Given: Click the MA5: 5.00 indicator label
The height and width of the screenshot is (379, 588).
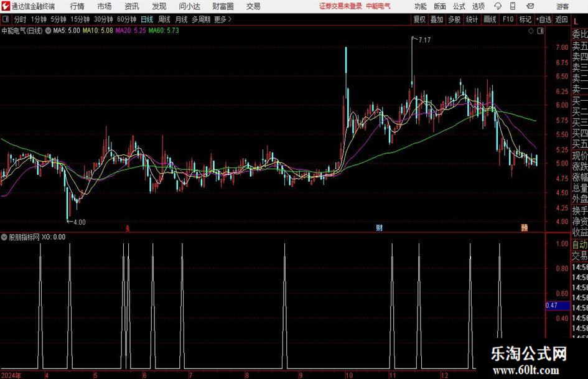Looking at the screenshot, I should (67, 30).
